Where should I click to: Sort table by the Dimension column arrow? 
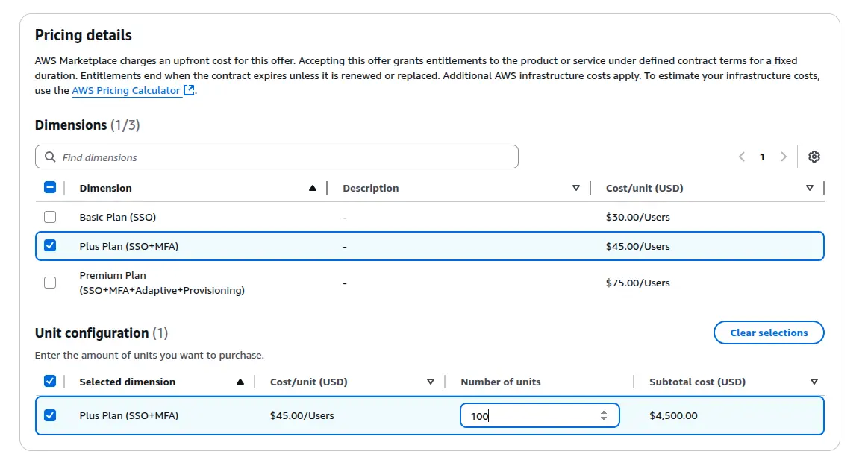[x=312, y=188]
